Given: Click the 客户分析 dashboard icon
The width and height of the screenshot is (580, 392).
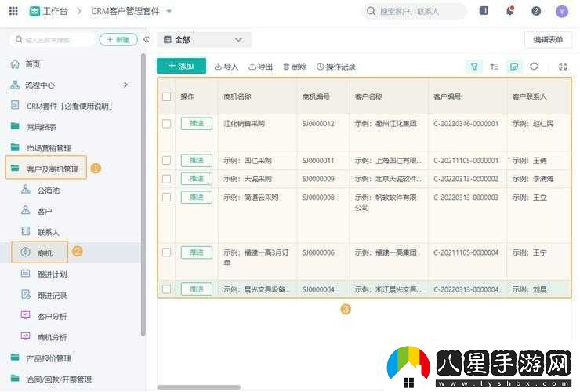Looking at the screenshot, I should (26, 316).
